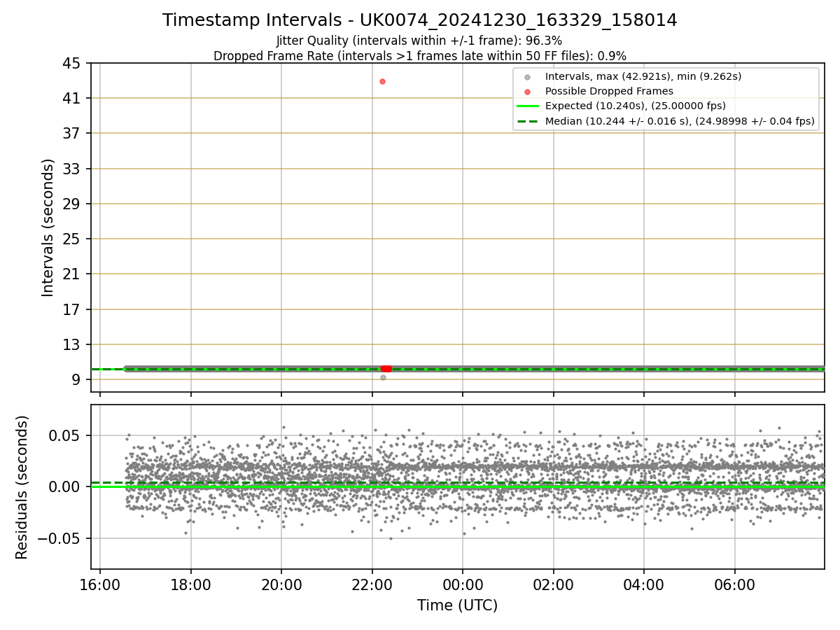Viewport: 840px width, 630px height.
Task: Click the 9 tick label on the intervals axis
Action: 77,380
